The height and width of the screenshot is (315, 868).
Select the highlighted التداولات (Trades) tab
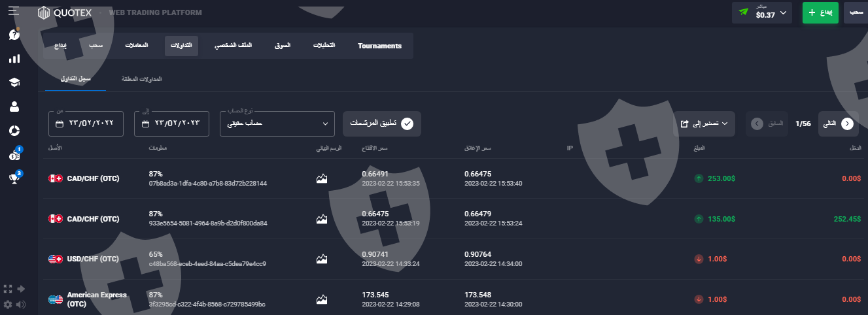click(x=181, y=45)
